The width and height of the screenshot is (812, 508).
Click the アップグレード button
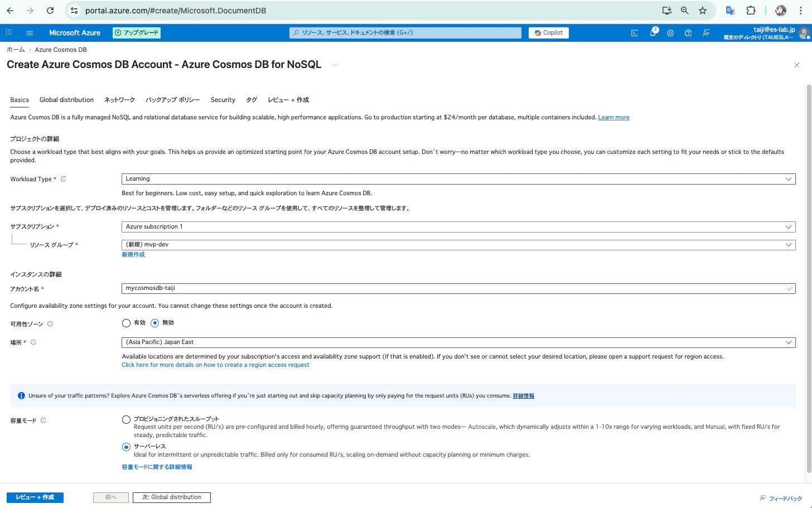pyautogui.click(x=137, y=33)
